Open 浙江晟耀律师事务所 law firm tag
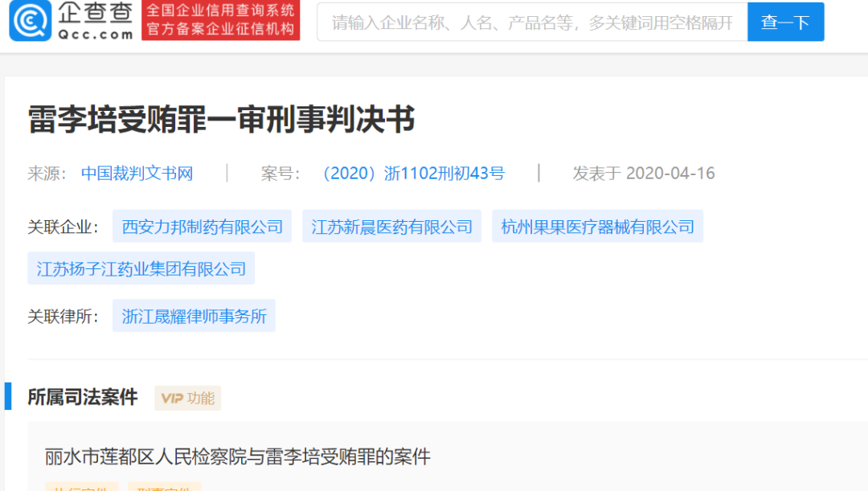This screenshot has height=491, width=868. click(194, 316)
